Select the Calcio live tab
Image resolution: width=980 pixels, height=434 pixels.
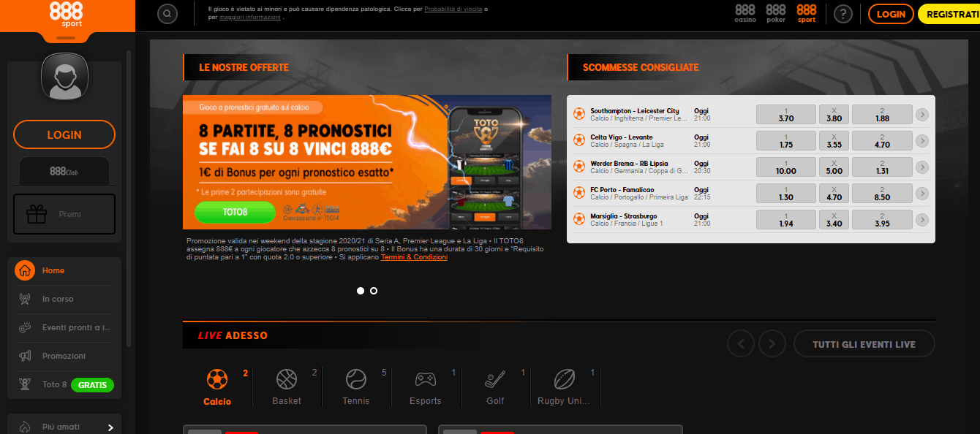pos(217,387)
